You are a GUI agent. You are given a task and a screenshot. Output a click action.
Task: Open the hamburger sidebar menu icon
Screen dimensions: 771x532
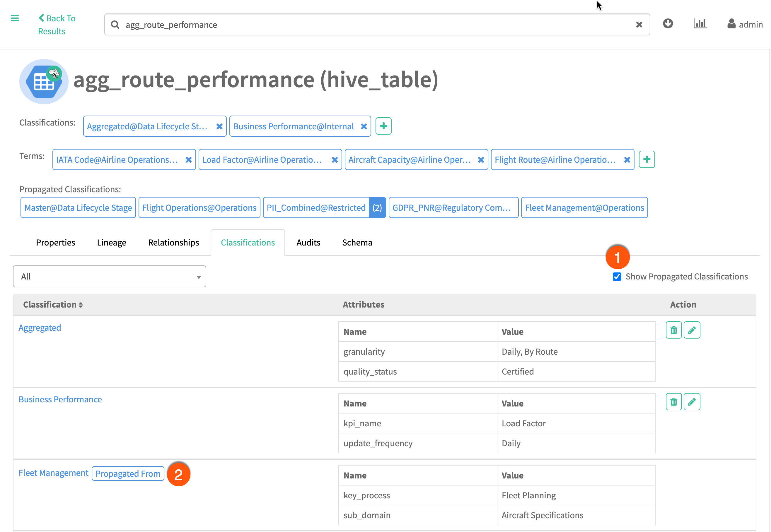point(15,18)
